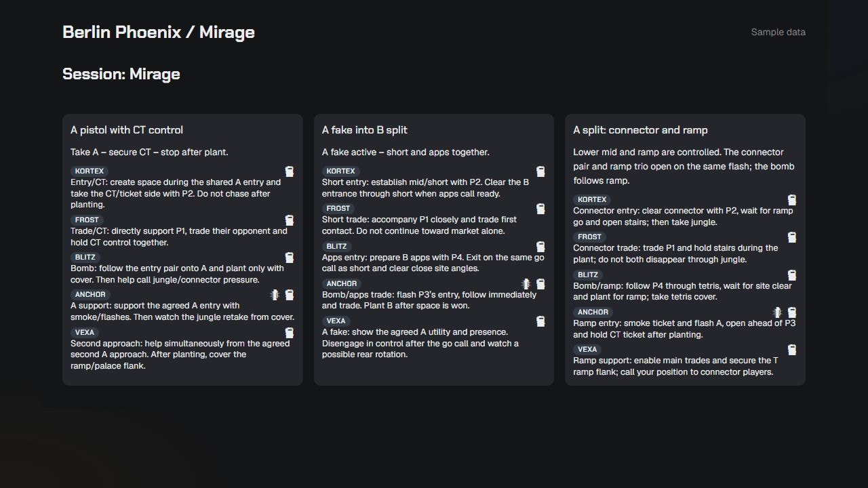The width and height of the screenshot is (868, 488).
Task: Click ANCHOR's flashbang icon in A pistol card
Action: click(x=275, y=295)
